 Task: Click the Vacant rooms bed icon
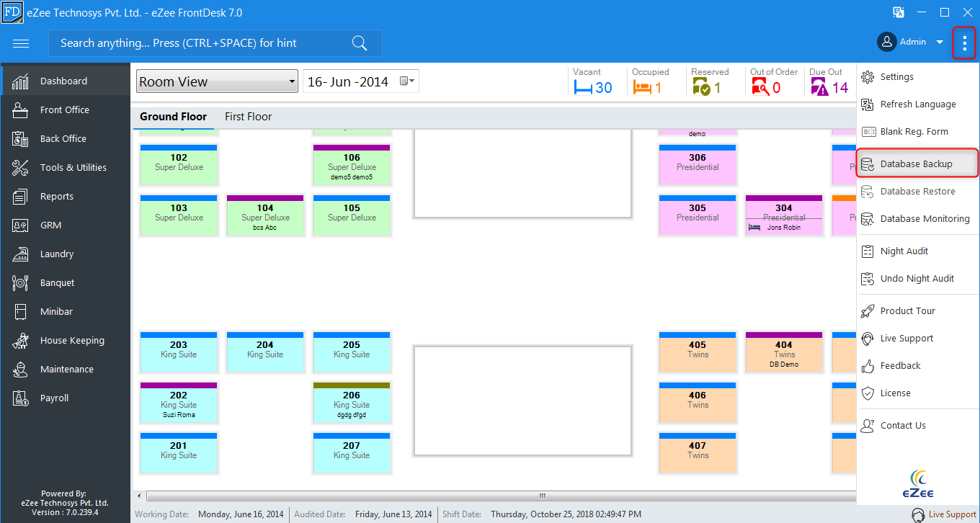coord(582,88)
